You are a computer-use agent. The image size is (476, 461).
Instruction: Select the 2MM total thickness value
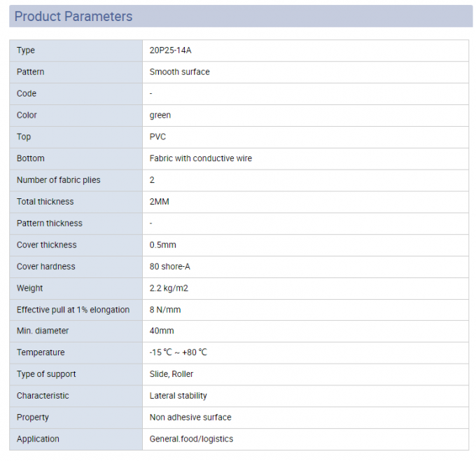(159, 202)
